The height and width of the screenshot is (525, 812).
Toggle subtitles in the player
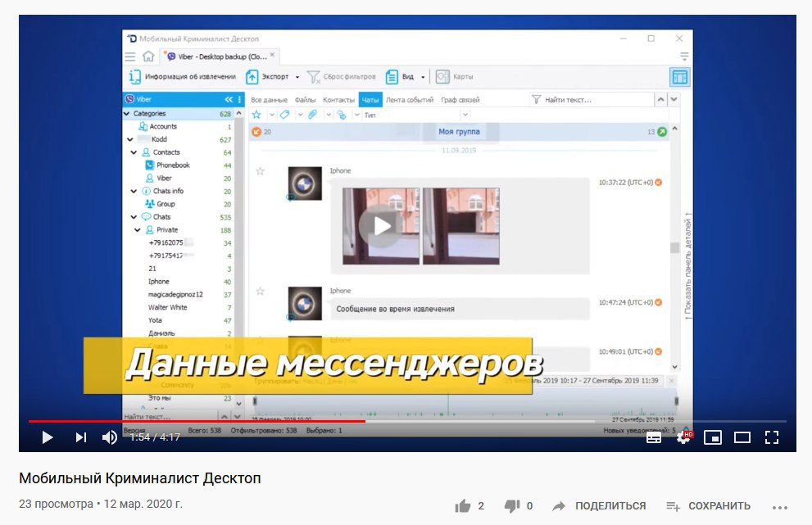pyautogui.click(x=654, y=437)
